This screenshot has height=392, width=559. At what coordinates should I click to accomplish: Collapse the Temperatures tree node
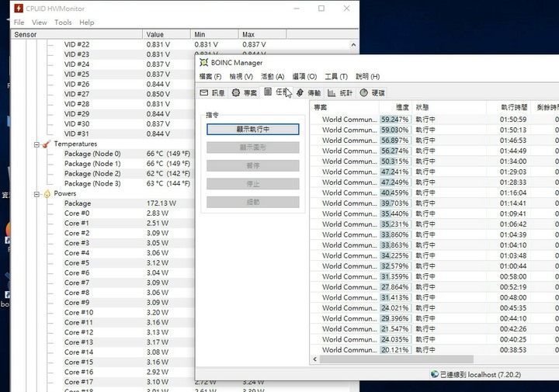click(x=36, y=144)
